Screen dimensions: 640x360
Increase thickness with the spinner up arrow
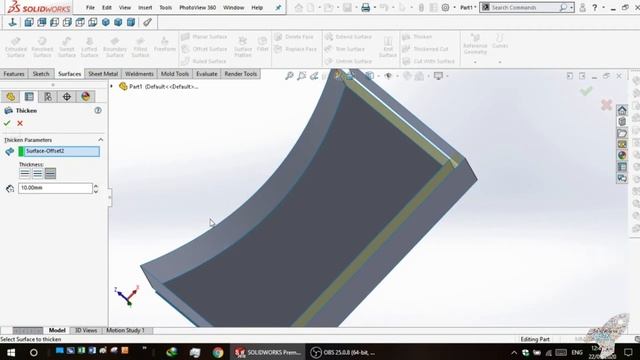96,186
